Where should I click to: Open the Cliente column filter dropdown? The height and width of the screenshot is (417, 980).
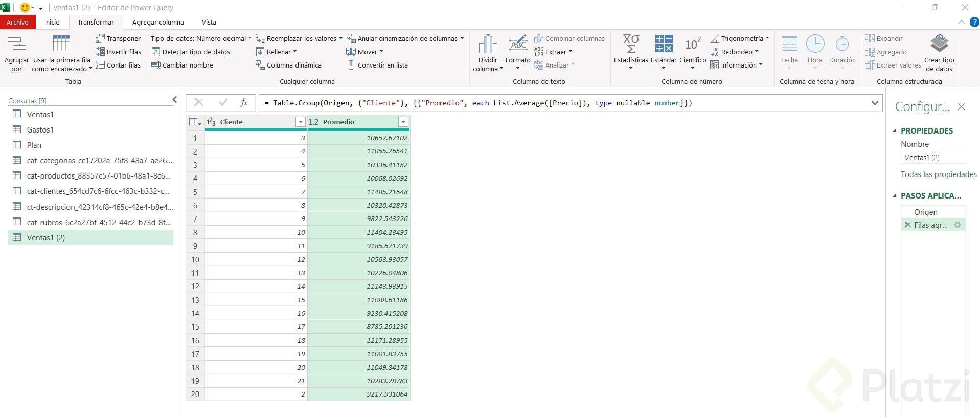300,122
